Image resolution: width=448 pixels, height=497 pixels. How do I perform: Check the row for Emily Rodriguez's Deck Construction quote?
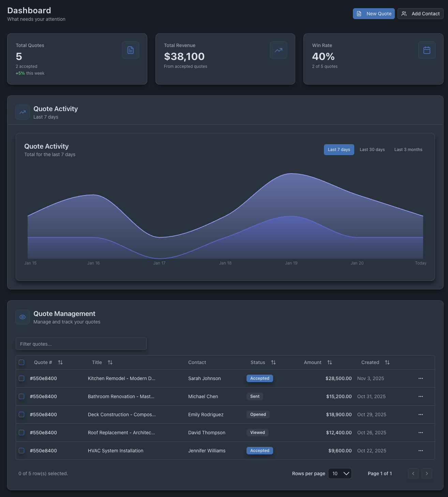tap(21, 415)
